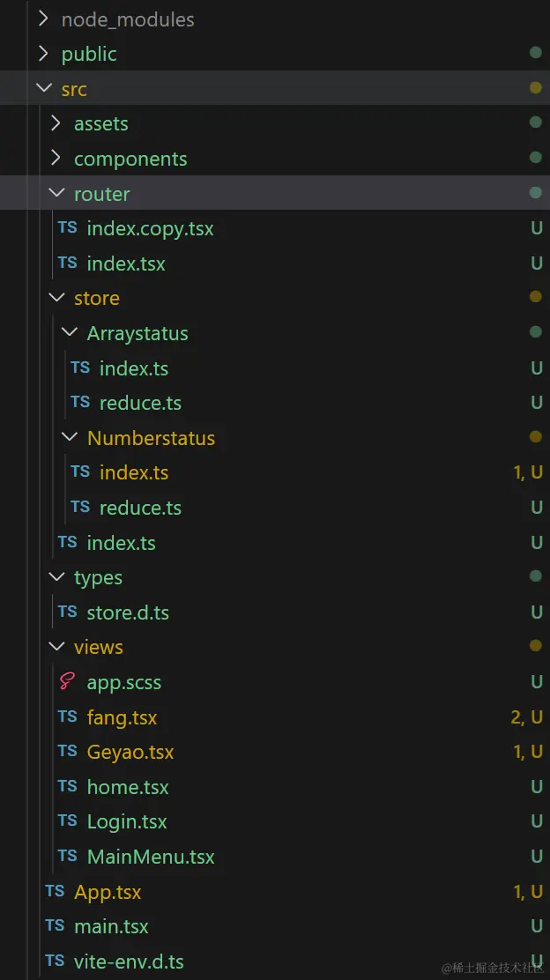
Task: Click TS icon of vite-env.d.ts
Action: [x=55, y=960]
